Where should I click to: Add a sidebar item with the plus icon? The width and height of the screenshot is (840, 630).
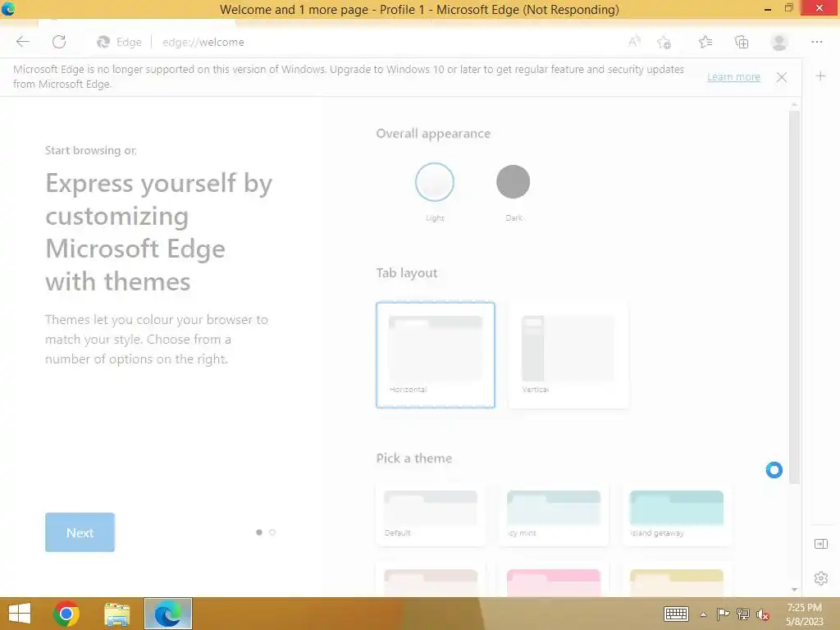tap(820, 76)
